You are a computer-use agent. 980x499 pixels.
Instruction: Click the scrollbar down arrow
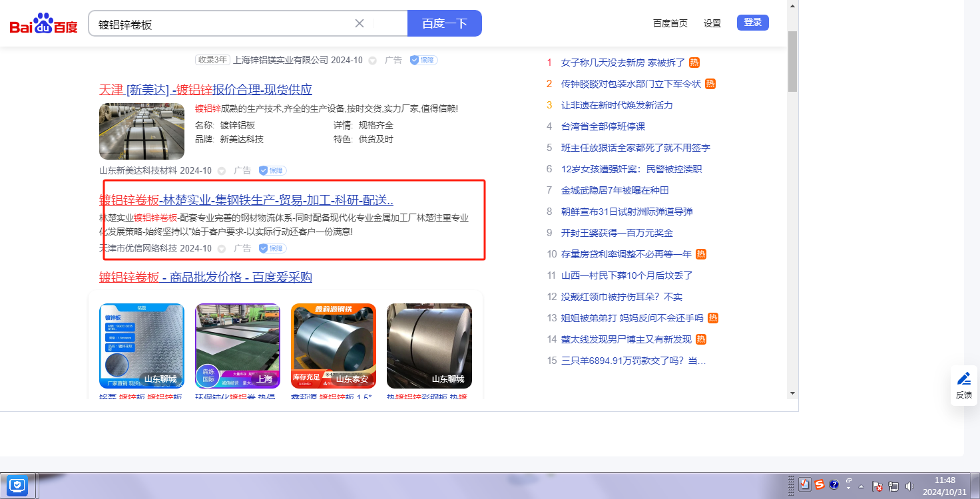pyautogui.click(x=792, y=393)
